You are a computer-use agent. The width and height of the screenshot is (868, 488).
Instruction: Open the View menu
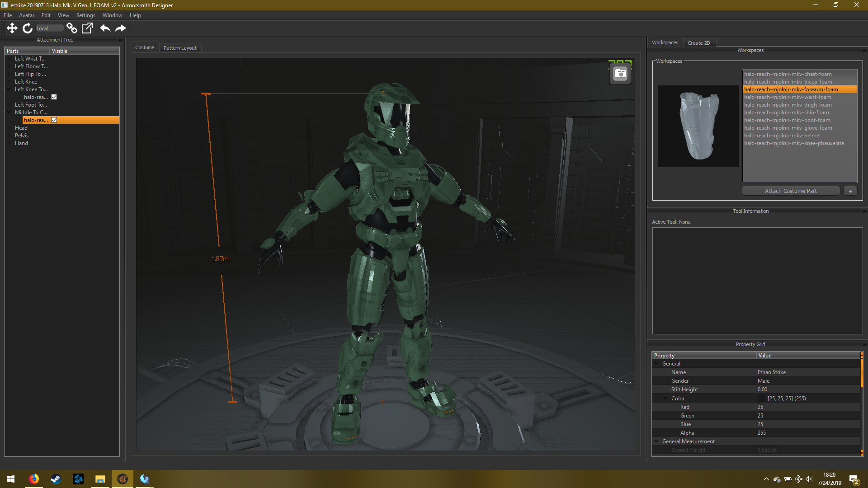(63, 15)
